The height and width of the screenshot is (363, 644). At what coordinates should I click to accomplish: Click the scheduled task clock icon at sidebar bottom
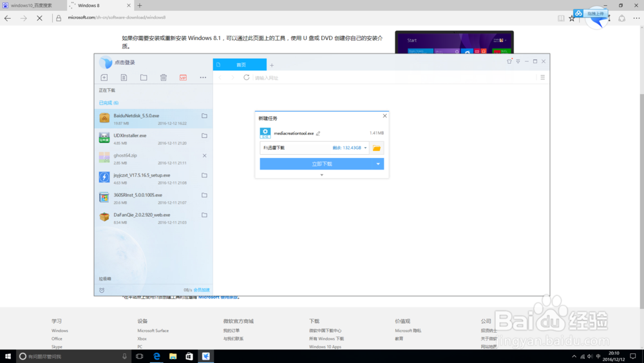click(x=102, y=290)
